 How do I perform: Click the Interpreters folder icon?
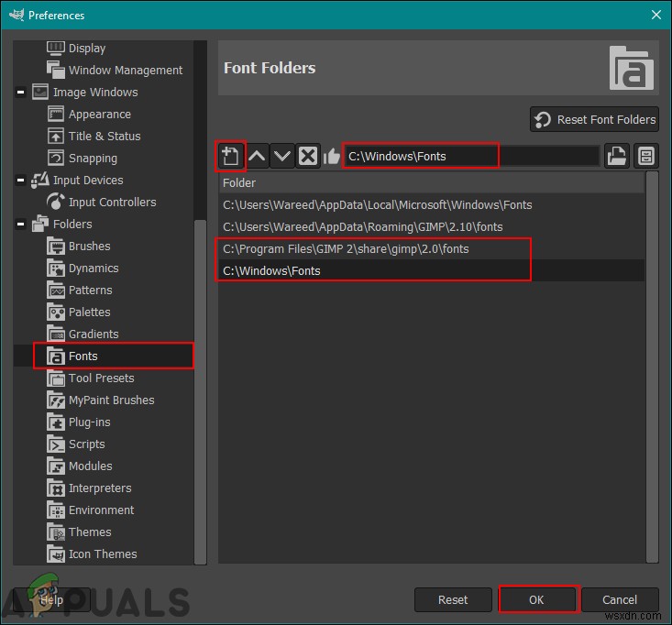point(56,488)
